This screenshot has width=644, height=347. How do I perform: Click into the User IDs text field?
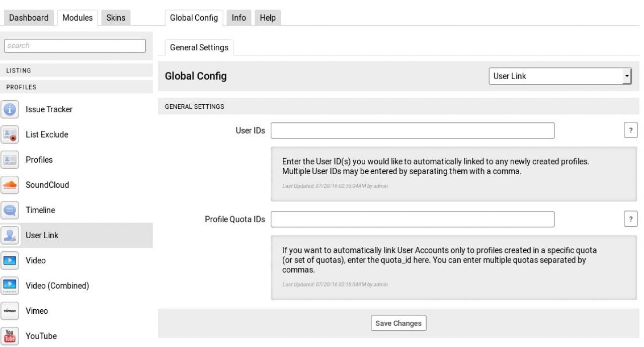coord(413,130)
